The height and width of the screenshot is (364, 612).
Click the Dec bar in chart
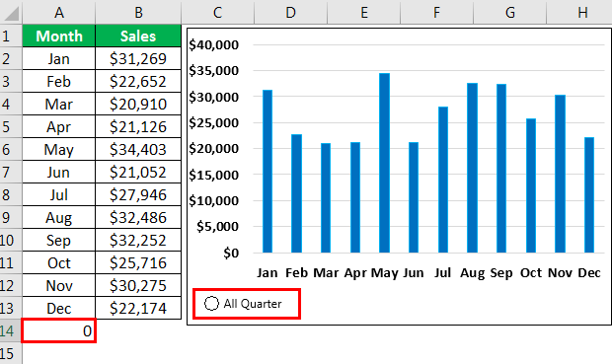tap(589, 195)
